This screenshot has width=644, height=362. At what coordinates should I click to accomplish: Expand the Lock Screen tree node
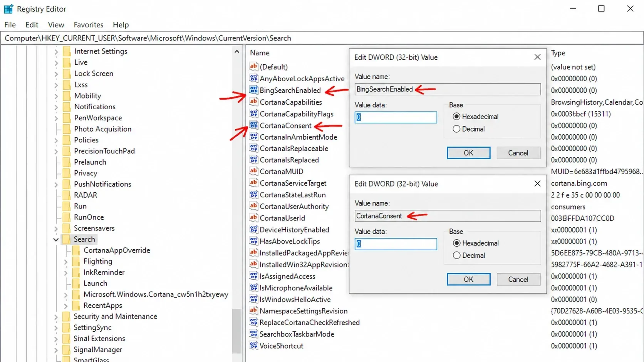tap(56, 73)
